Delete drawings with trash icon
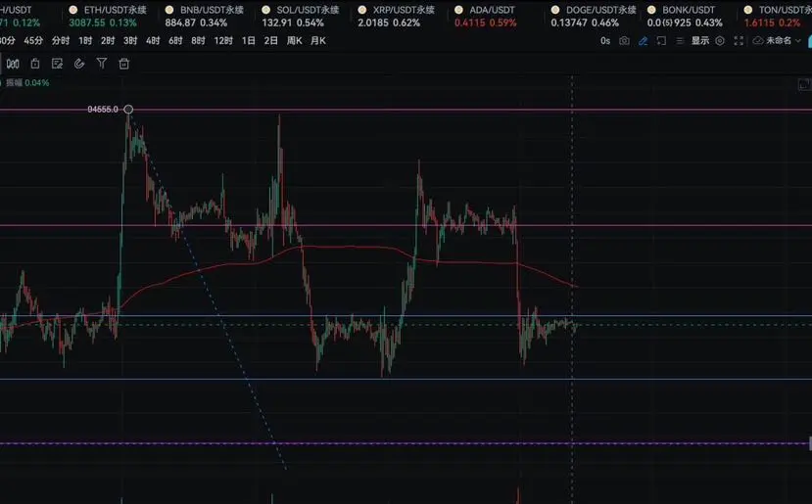This screenshot has height=504, width=812. 123,64
